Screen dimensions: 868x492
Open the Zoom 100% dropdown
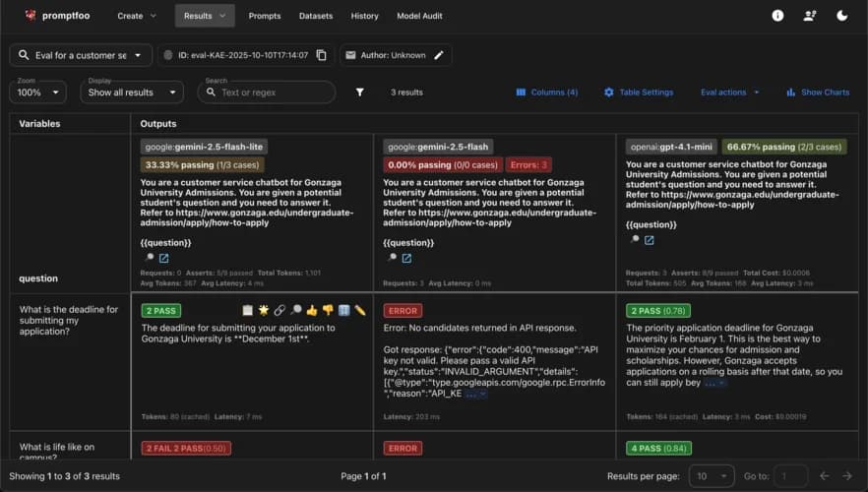pos(37,92)
